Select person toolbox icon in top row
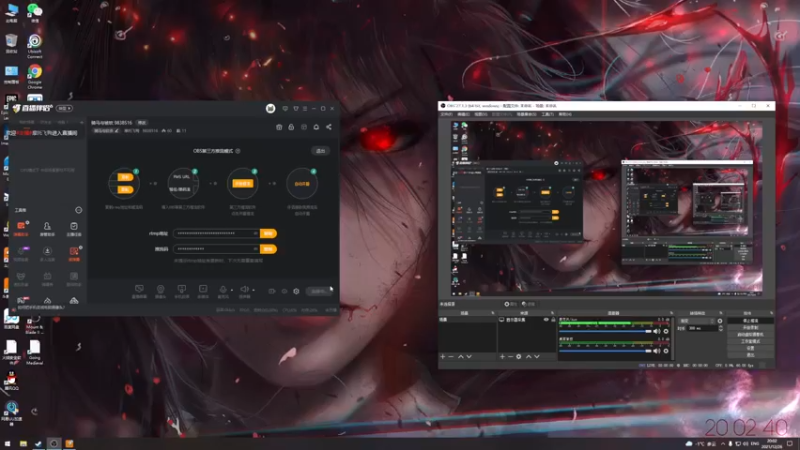Screen dimensions: 800x450 pos(47,226)
